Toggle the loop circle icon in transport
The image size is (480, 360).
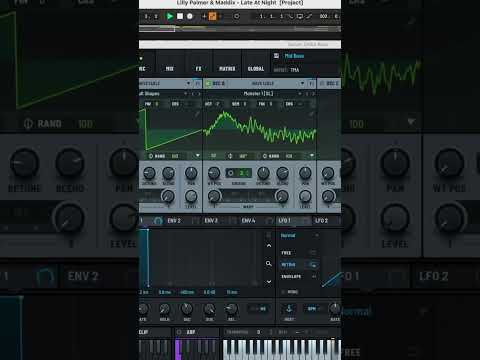[x=236, y=16]
